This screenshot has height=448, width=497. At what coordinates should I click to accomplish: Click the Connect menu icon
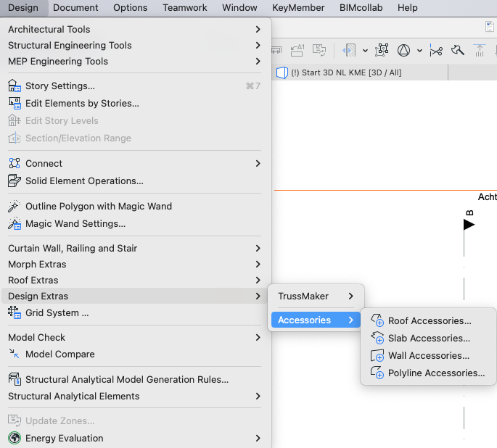tap(15, 163)
